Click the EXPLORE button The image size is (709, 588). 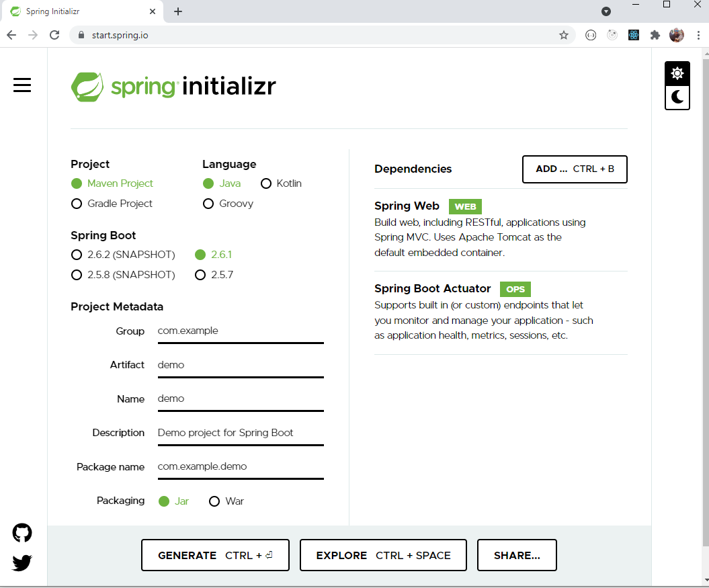coord(383,555)
